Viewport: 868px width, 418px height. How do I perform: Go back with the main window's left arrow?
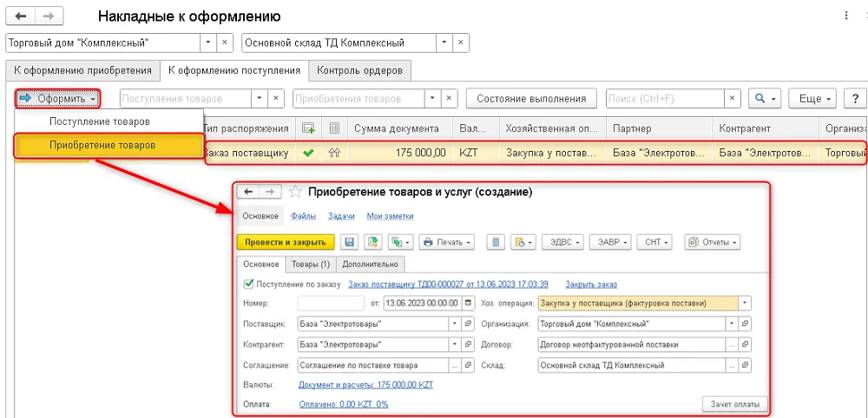pyautogui.click(x=21, y=16)
